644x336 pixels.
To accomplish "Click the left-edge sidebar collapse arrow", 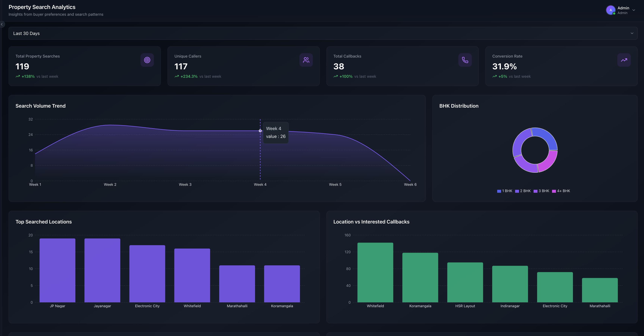I will coord(2,24).
